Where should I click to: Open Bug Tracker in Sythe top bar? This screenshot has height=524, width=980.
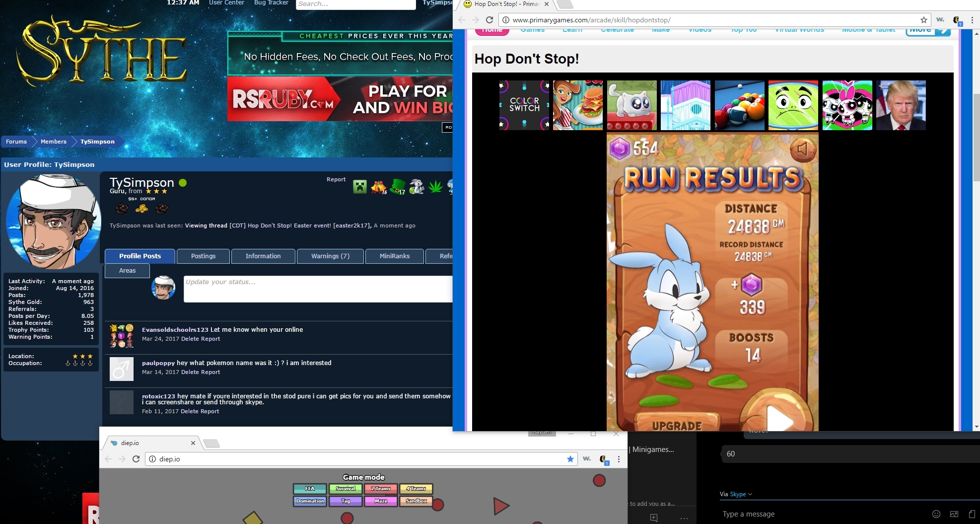pos(271,3)
